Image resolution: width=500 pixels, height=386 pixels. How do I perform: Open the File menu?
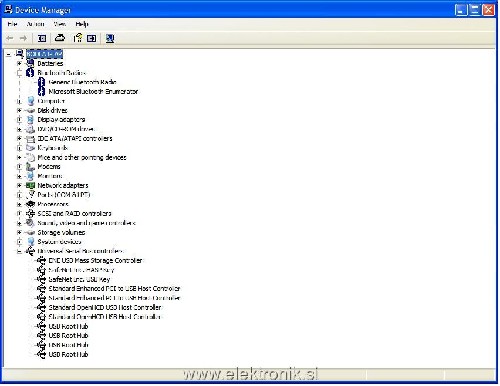12,24
